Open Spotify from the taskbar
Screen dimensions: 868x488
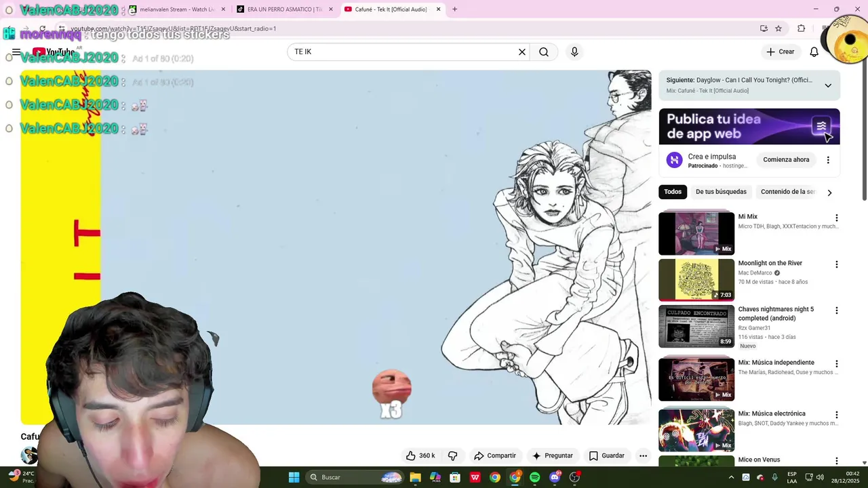[535, 477]
